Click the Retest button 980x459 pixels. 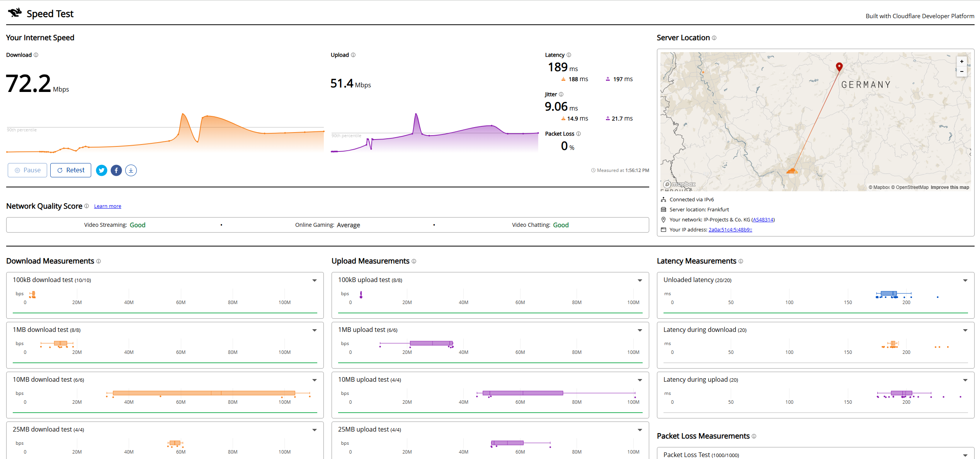pyautogui.click(x=71, y=170)
